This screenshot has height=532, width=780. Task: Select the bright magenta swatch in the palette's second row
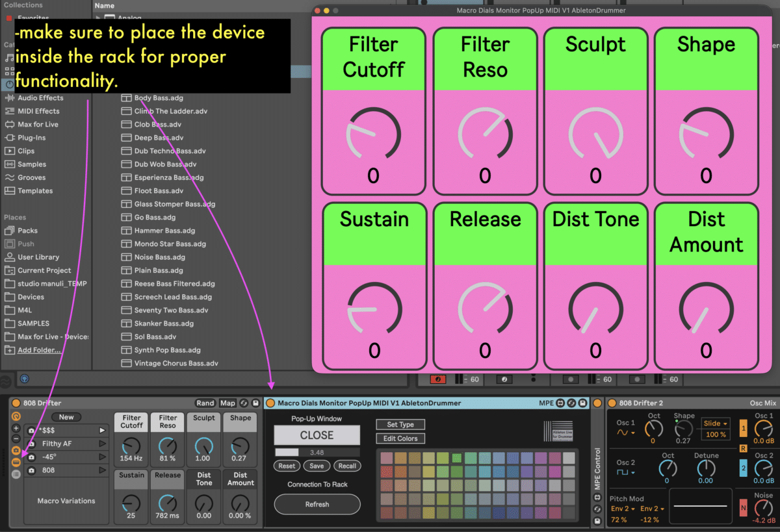click(554, 472)
